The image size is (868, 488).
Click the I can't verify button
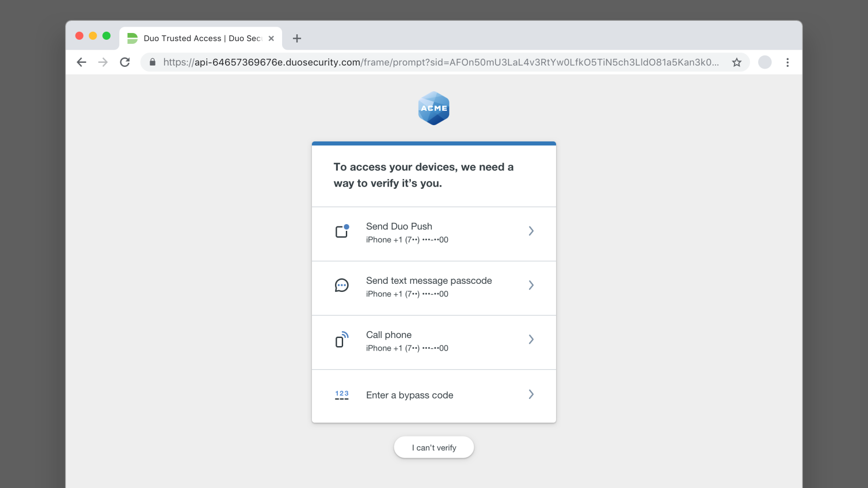coord(434,447)
